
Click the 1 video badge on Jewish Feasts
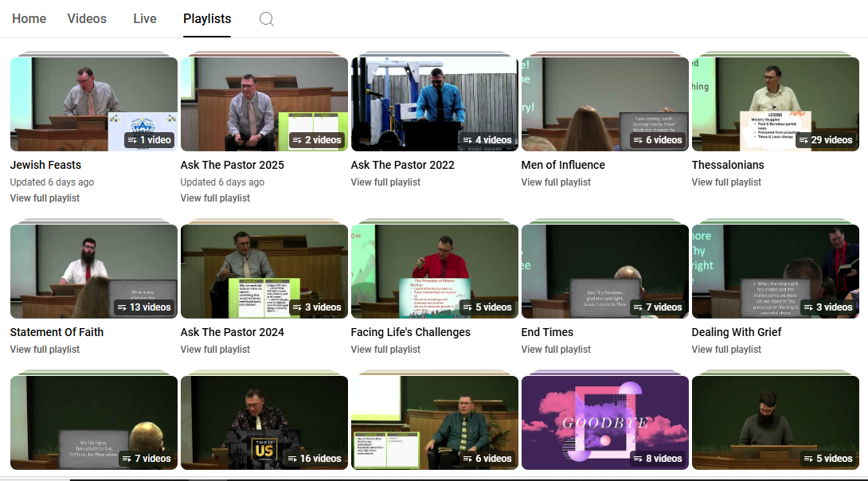pos(150,140)
